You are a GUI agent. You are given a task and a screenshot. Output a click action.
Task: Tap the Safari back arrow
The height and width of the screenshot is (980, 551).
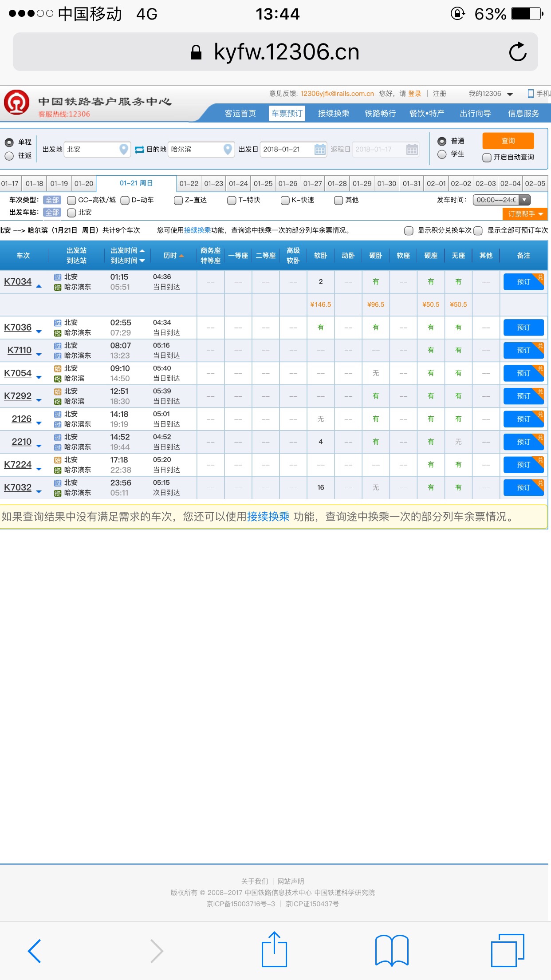34,951
